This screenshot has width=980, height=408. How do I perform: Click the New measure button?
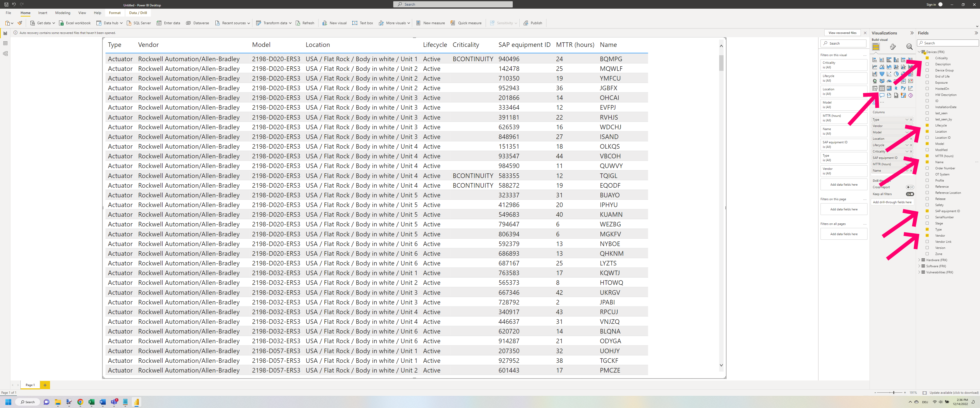click(x=430, y=23)
